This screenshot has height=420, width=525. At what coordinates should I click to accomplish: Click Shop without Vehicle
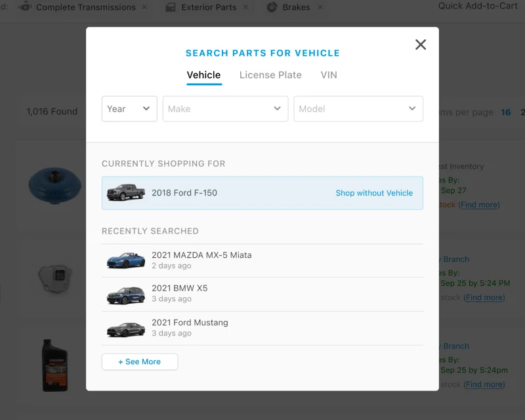tap(374, 193)
